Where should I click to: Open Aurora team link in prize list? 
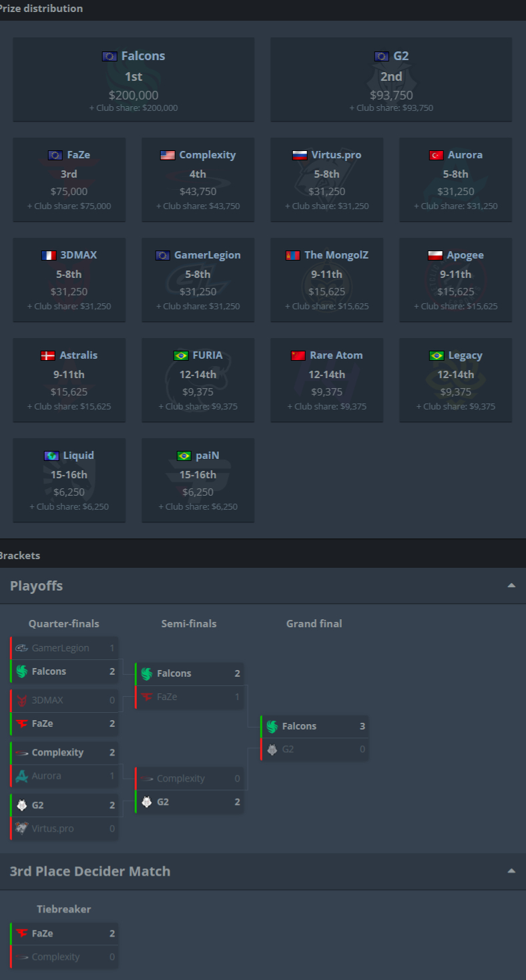pos(465,155)
